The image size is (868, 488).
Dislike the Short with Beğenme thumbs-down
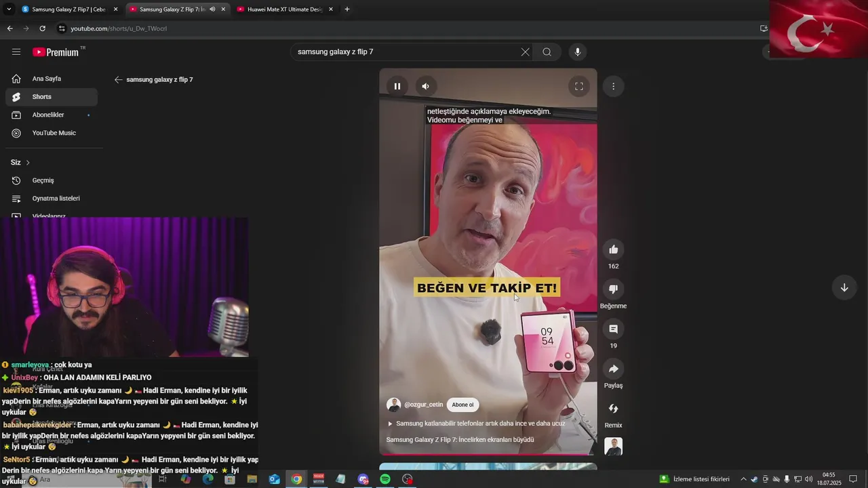pyautogui.click(x=614, y=289)
